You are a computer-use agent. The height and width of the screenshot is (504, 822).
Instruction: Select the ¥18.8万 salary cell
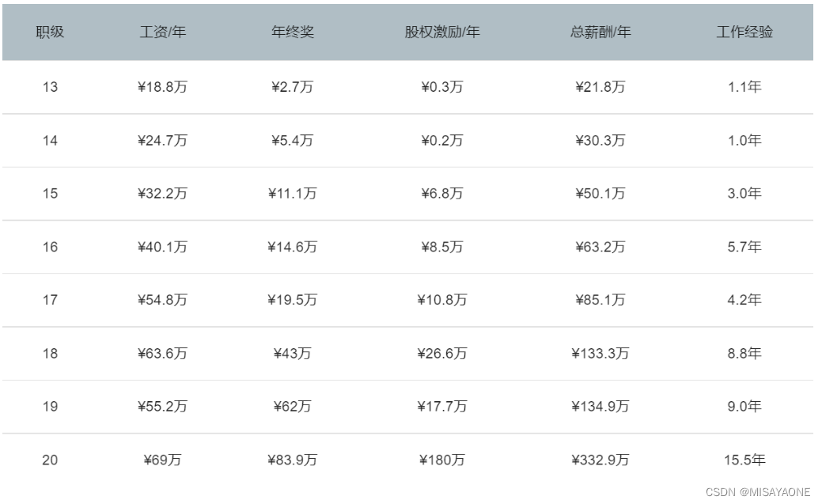(x=163, y=87)
